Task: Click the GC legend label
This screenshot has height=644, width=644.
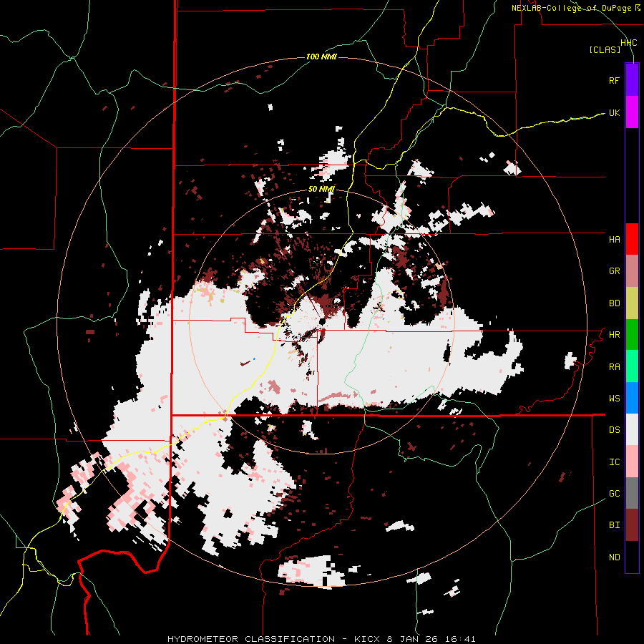Action: point(614,494)
